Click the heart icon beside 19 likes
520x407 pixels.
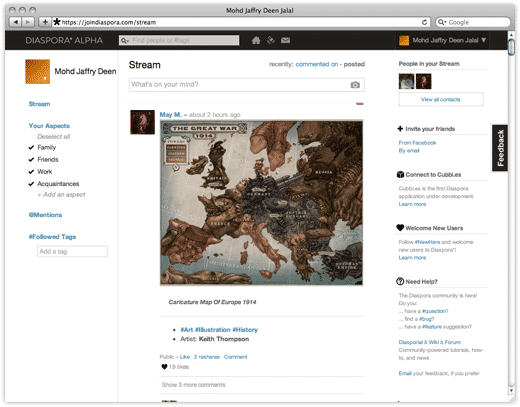coord(164,367)
